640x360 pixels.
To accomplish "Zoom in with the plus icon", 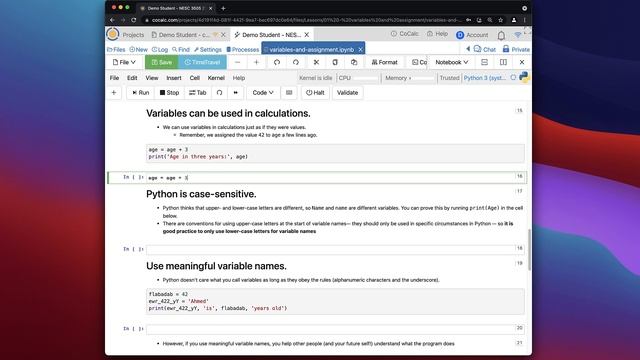I will (x=256, y=62).
